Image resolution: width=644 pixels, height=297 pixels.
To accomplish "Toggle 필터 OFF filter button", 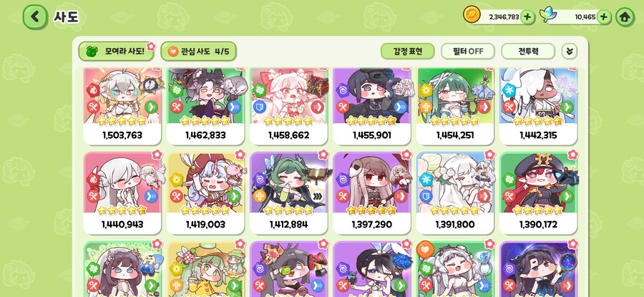I will pos(468,52).
